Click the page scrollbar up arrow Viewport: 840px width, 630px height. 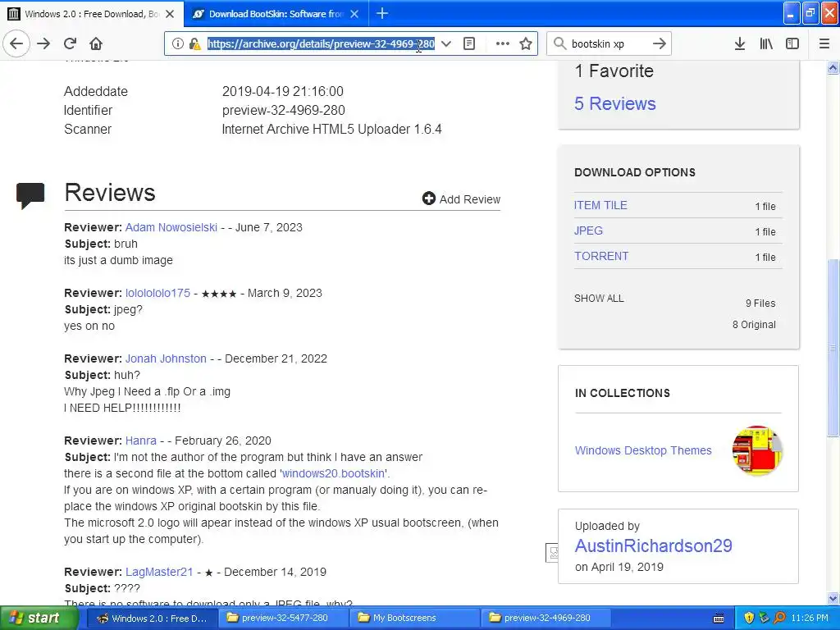click(x=833, y=67)
